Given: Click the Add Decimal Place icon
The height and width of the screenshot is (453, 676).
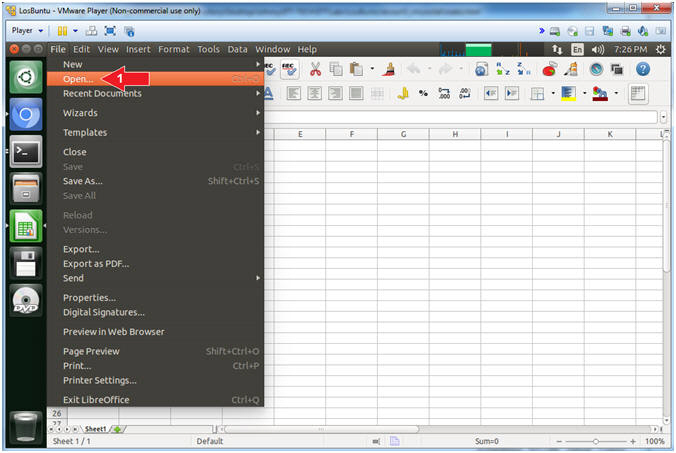Looking at the screenshot, I should 444,93.
